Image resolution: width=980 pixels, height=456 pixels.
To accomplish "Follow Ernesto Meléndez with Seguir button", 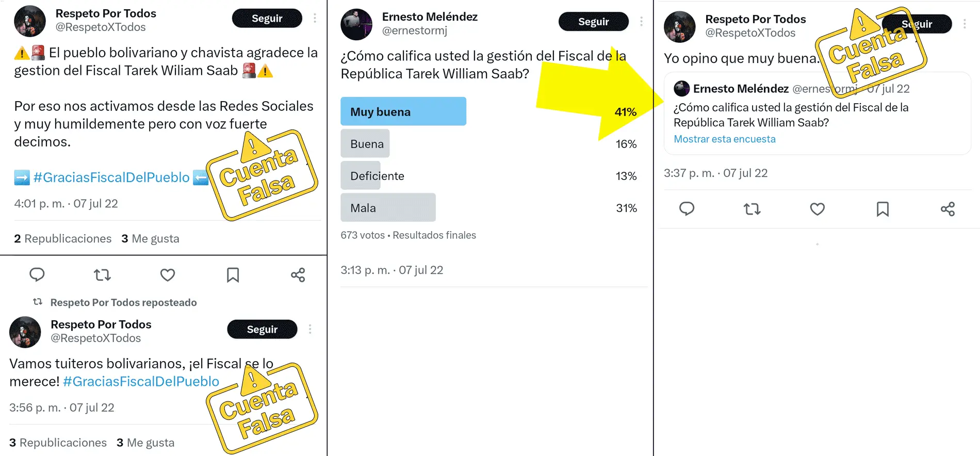I will click(593, 22).
